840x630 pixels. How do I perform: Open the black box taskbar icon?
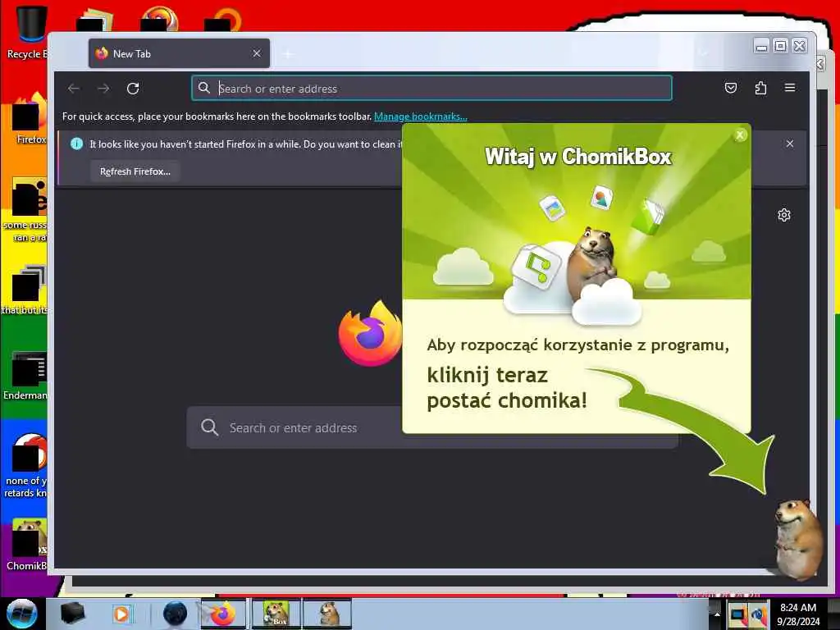(x=72, y=614)
